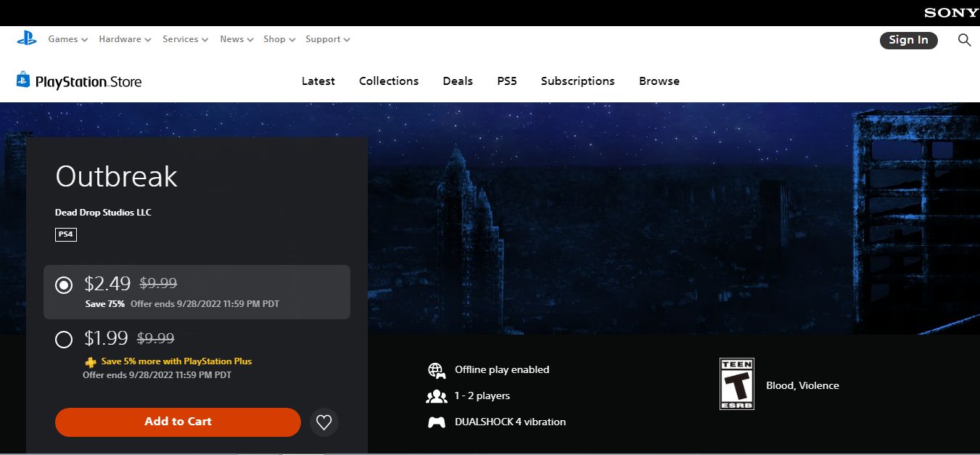
Task: Select the $2.49 price option
Action: click(64, 285)
